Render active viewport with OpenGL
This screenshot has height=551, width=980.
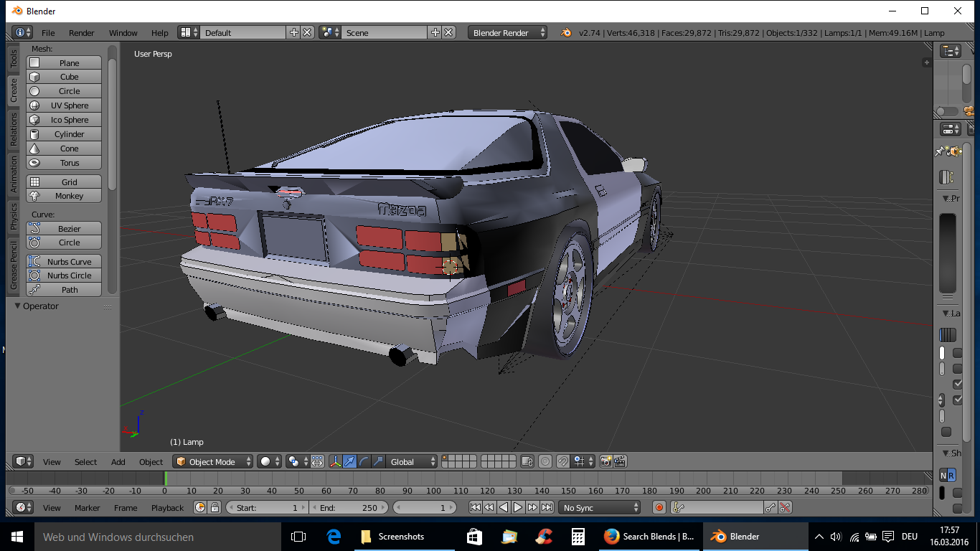click(x=606, y=462)
